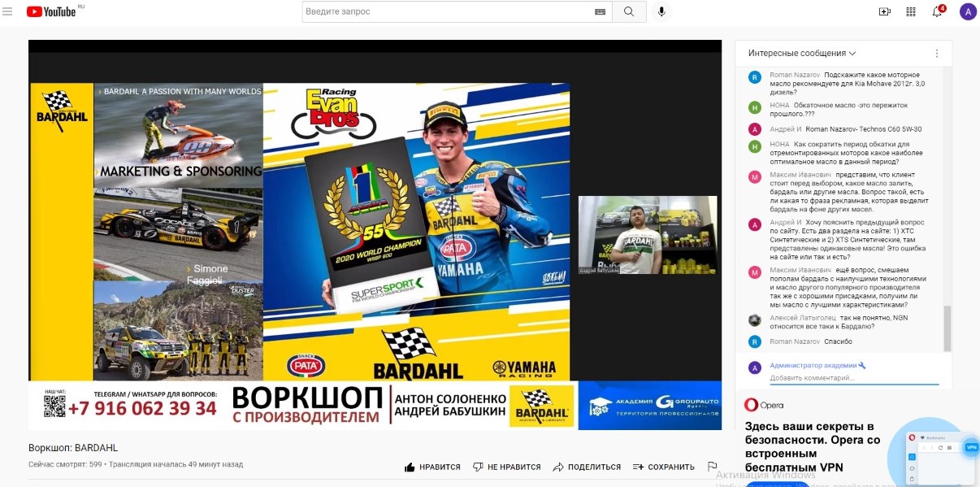Expand the chat mode dropdown 'Интересные сообщения'

tap(802, 54)
